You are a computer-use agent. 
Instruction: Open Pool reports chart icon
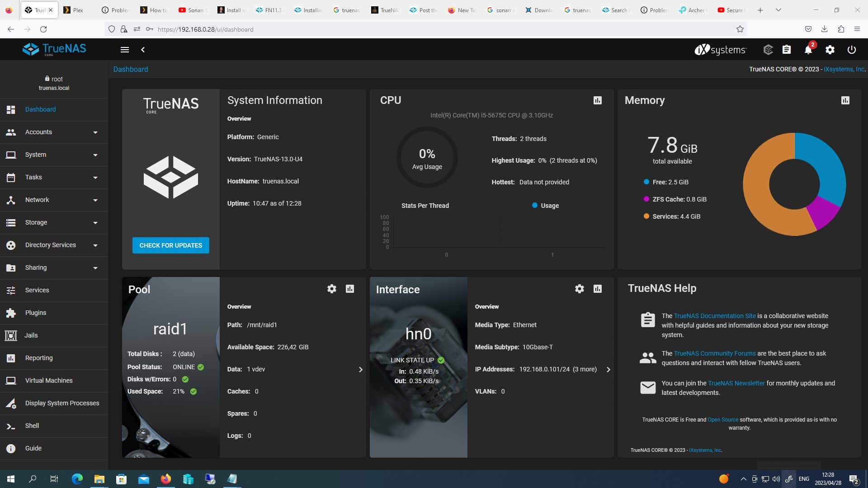coord(350,289)
